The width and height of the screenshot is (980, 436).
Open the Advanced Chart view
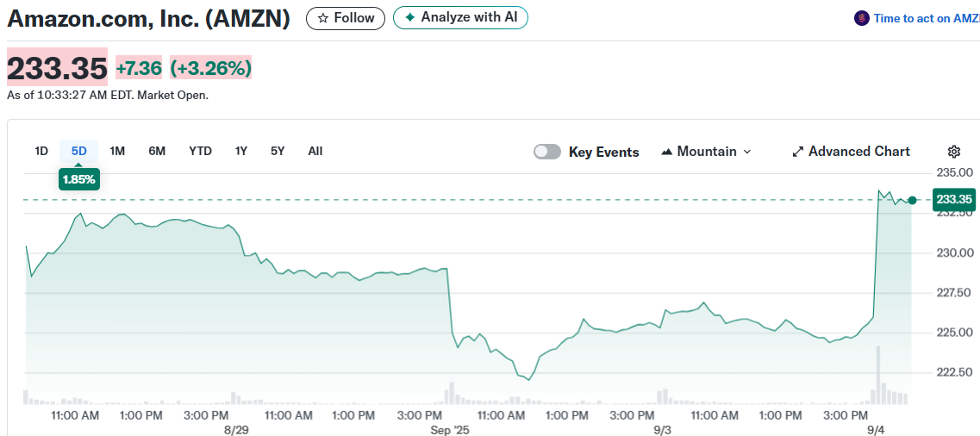(x=851, y=151)
